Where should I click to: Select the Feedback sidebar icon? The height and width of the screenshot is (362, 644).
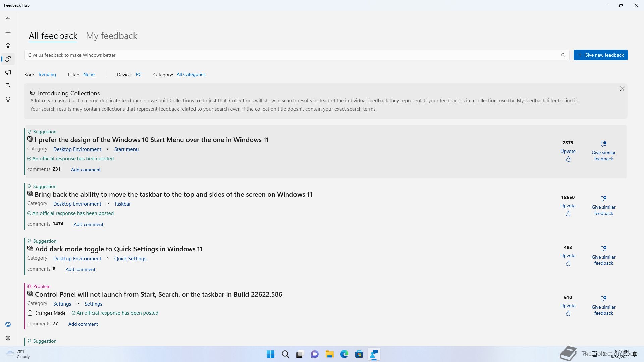8,59
